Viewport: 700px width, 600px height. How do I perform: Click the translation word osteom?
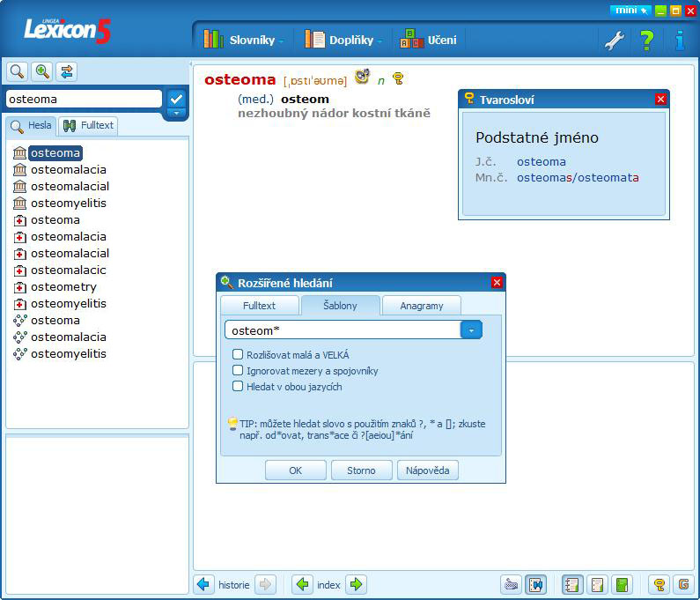(305, 100)
